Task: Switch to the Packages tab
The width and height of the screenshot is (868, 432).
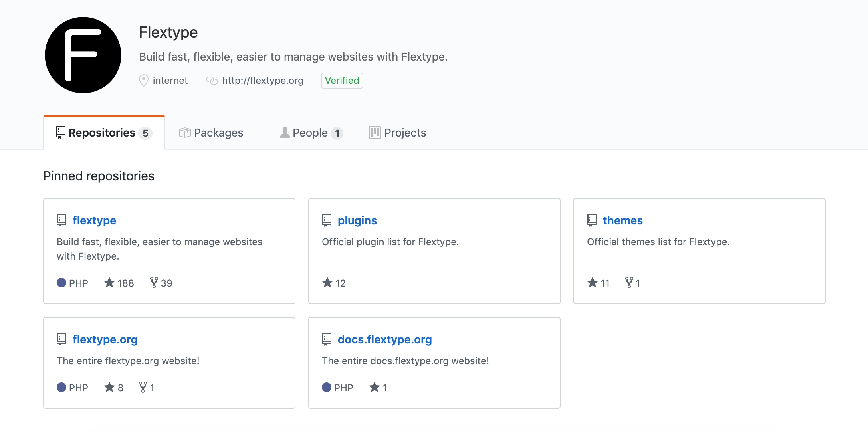Action: [211, 133]
